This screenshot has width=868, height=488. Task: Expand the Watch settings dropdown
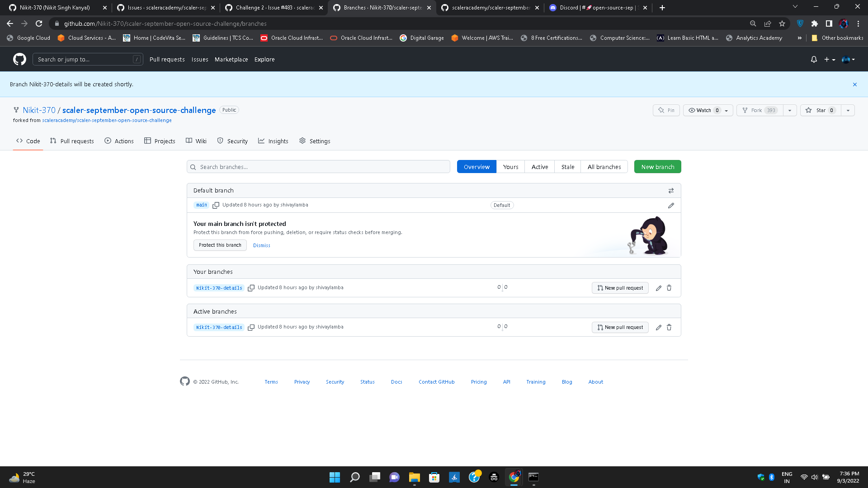point(726,110)
